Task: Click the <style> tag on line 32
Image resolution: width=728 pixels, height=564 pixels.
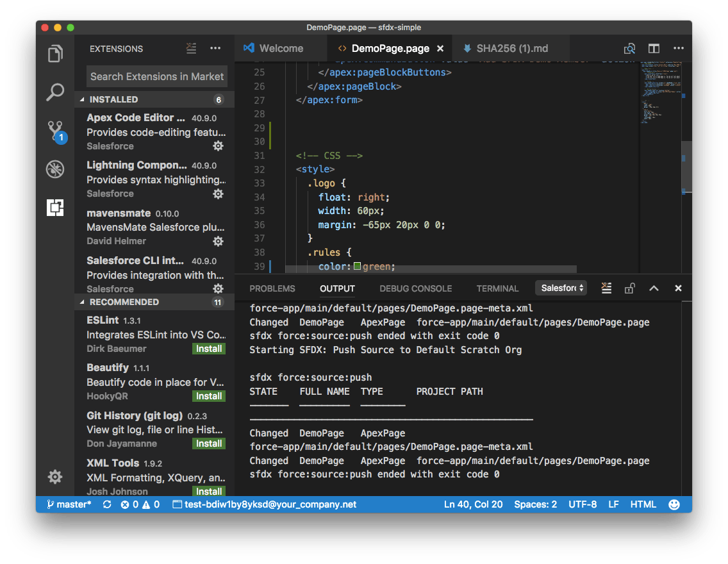Action: [x=315, y=169]
